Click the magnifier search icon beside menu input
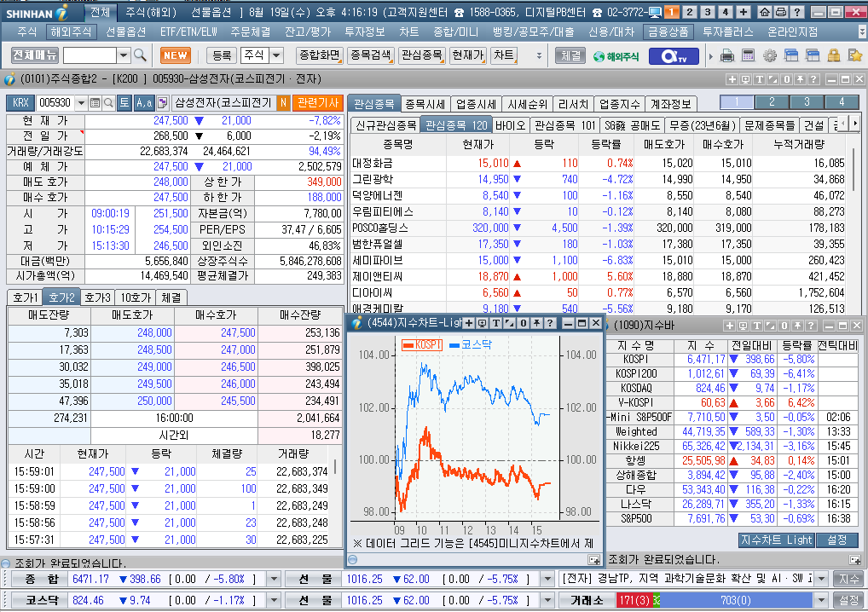Viewport: 868px width, 612px height. coord(140,55)
